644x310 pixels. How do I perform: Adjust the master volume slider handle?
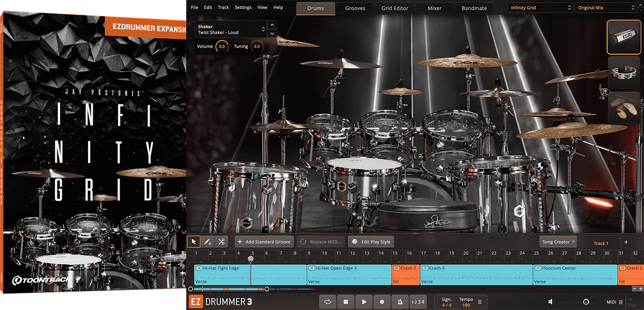point(586,302)
